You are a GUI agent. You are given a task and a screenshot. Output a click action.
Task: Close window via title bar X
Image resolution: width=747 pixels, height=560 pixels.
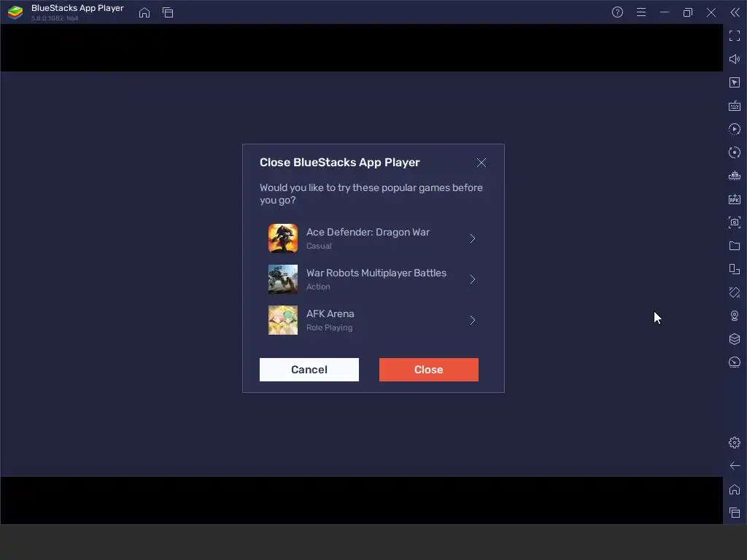pos(711,12)
